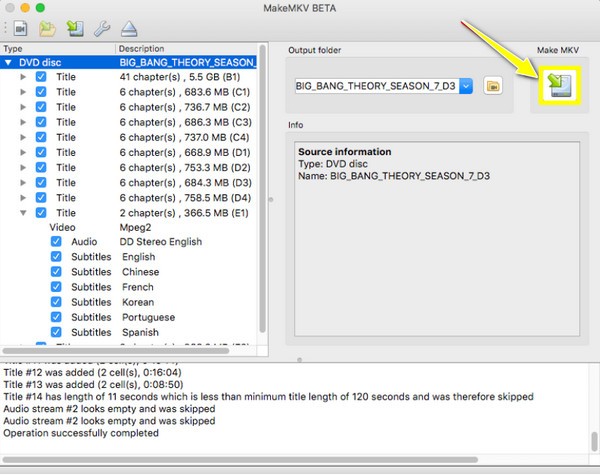Image resolution: width=600 pixels, height=474 pixels.
Task: Click the Make MKV save button
Action: click(x=559, y=85)
